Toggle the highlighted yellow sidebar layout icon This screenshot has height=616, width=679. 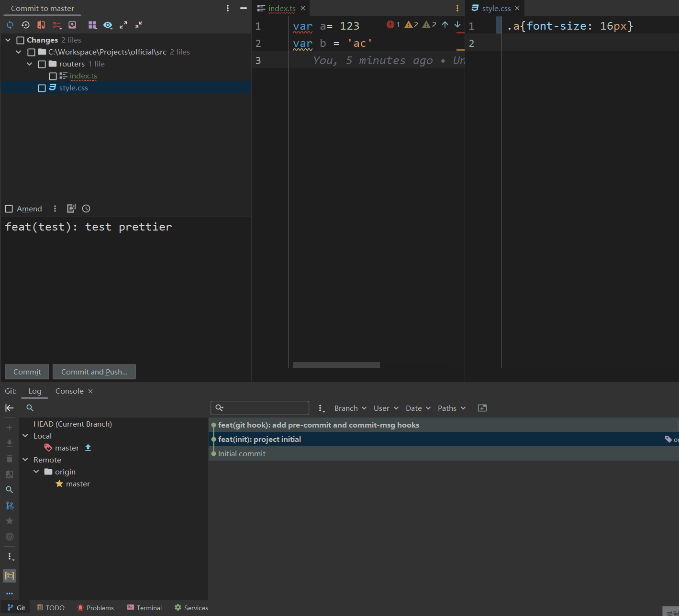click(x=10, y=576)
